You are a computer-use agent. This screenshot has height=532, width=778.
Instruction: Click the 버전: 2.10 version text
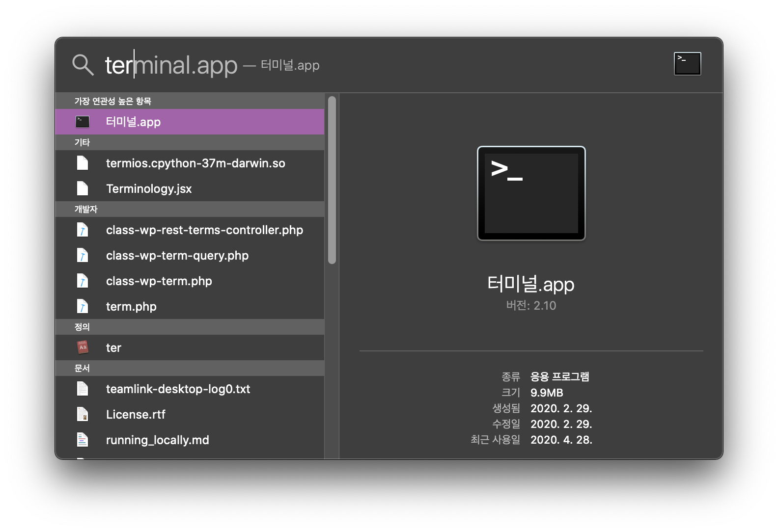click(531, 305)
